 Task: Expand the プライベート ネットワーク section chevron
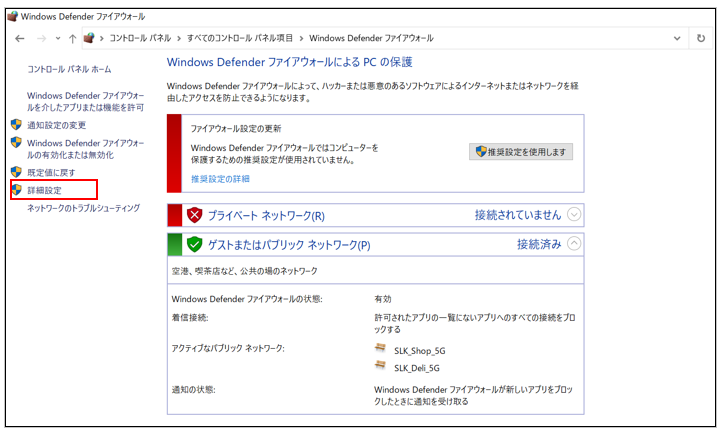coord(574,215)
